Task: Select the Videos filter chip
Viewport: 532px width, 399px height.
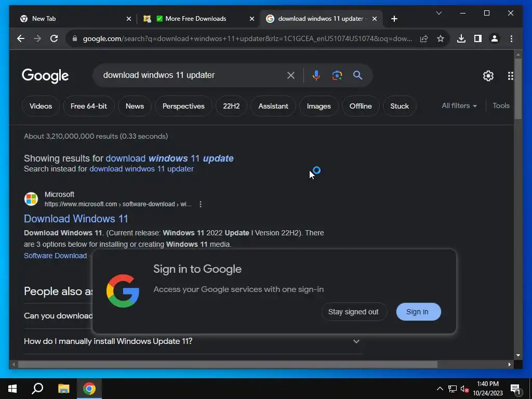Action: tap(41, 106)
